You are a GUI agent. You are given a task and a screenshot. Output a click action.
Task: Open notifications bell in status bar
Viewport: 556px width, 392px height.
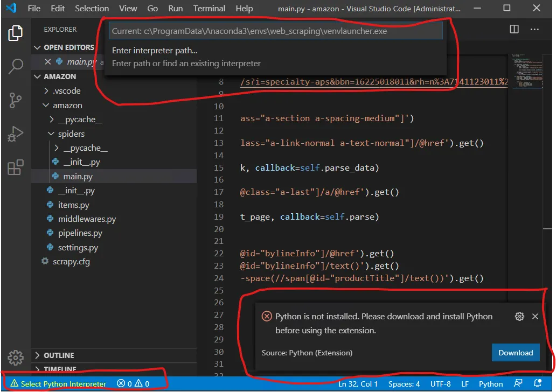(x=538, y=383)
